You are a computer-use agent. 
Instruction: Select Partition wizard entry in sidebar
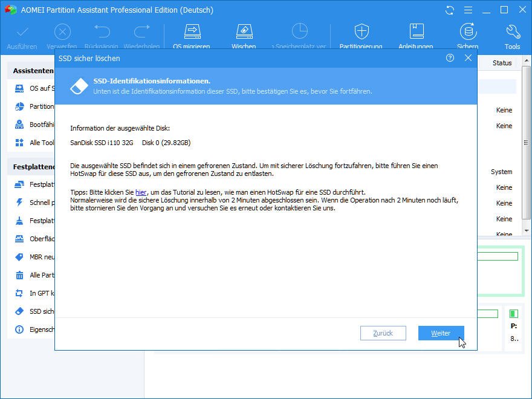click(34, 106)
